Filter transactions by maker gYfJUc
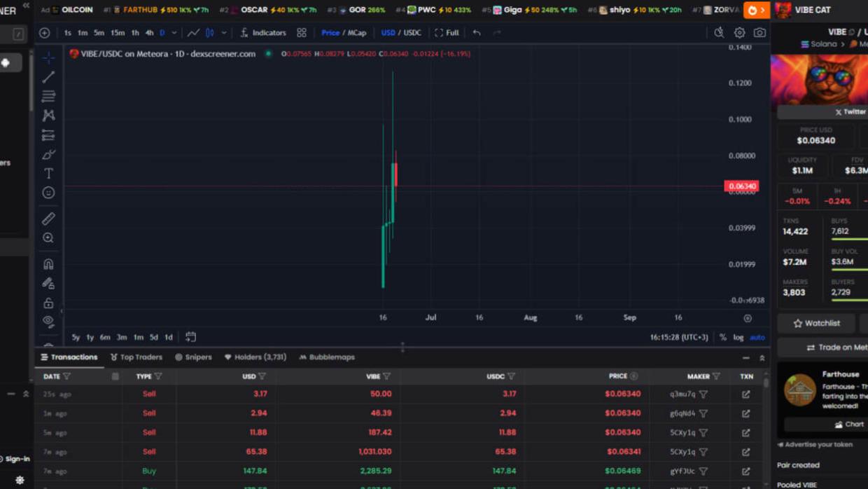 (x=703, y=471)
